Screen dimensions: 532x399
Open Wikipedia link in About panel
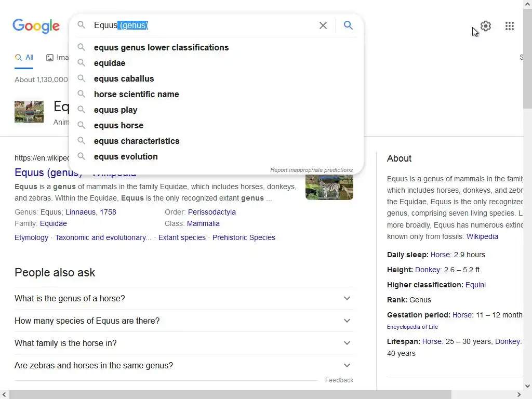(x=482, y=236)
